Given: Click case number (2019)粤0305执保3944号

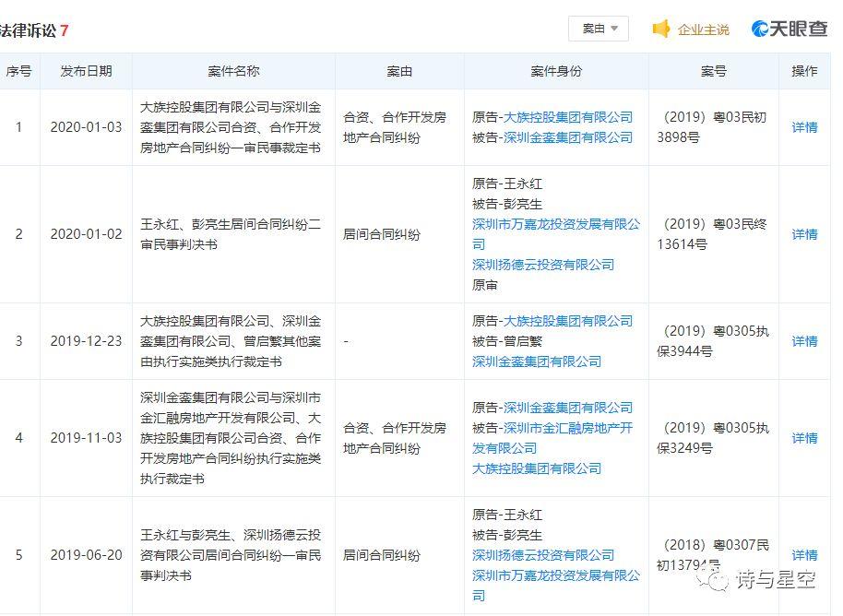Looking at the screenshot, I should (x=713, y=341).
